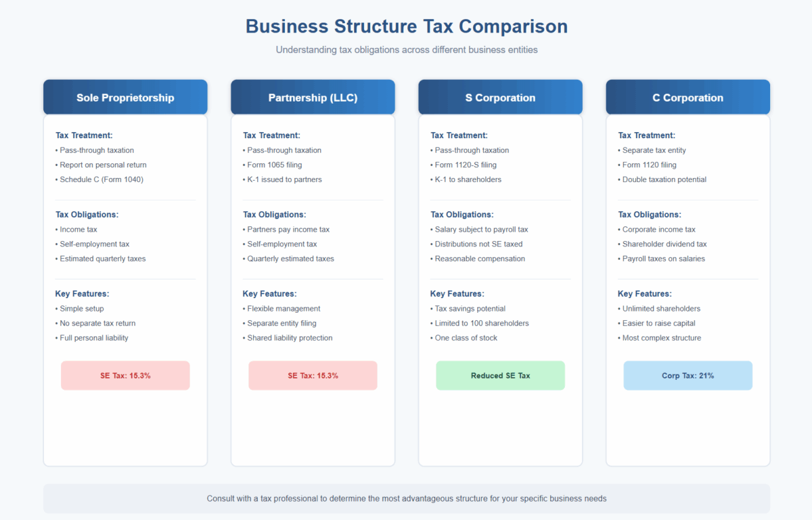Click Tax Obligations heading under S Corporation
The width and height of the screenshot is (812, 520).
[462, 215]
